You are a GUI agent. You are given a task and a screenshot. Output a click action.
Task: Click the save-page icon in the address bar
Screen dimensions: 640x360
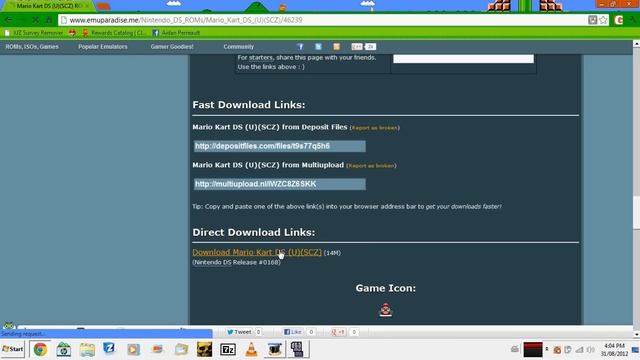592,20
